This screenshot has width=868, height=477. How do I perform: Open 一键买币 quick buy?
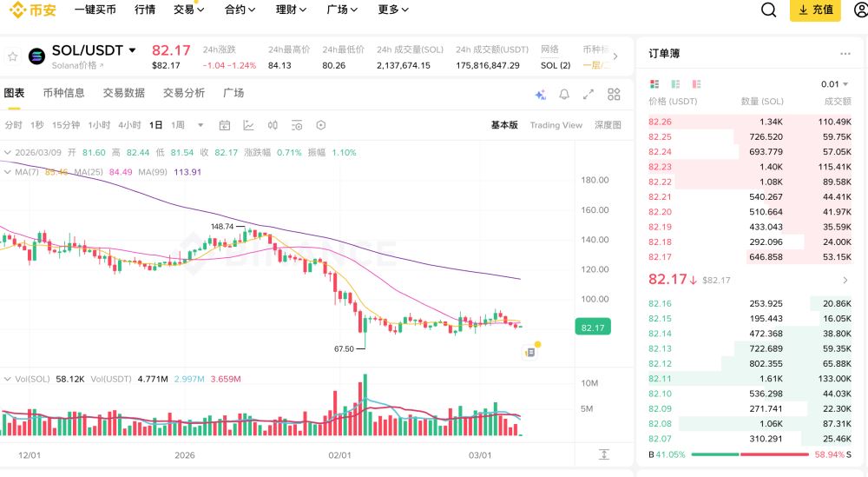click(x=95, y=10)
